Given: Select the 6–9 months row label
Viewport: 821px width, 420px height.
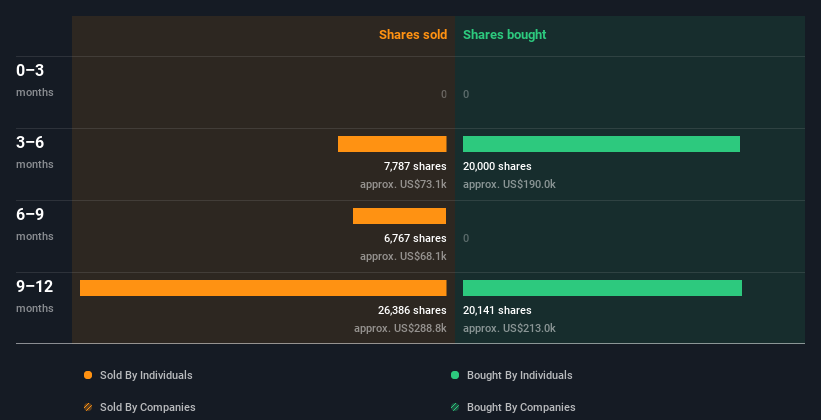Looking at the screenshot, I should point(35,224).
